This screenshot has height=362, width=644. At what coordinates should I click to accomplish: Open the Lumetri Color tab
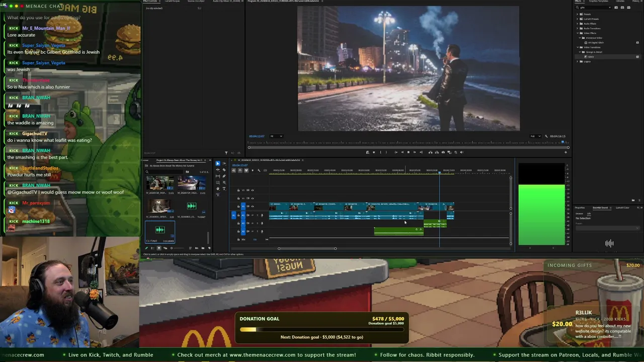(623, 208)
